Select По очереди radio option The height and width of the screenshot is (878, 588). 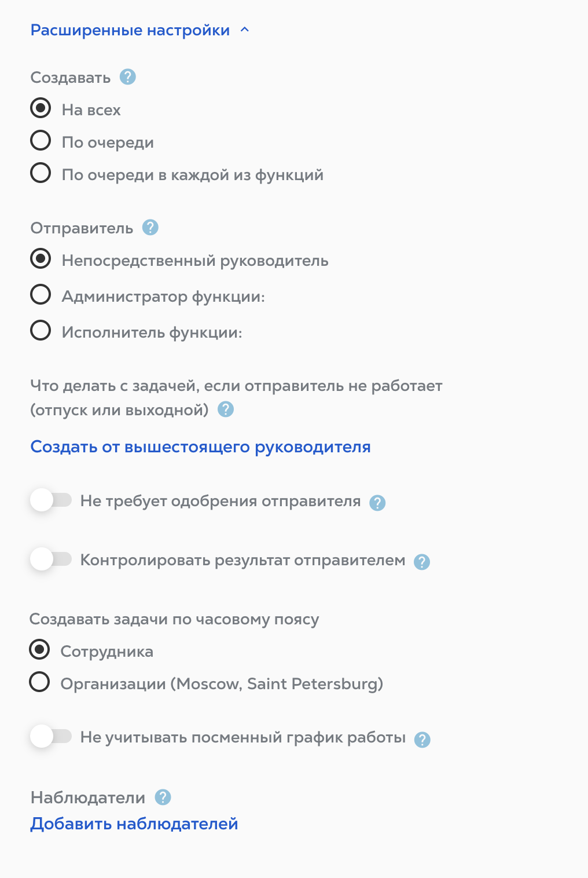coord(41,141)
